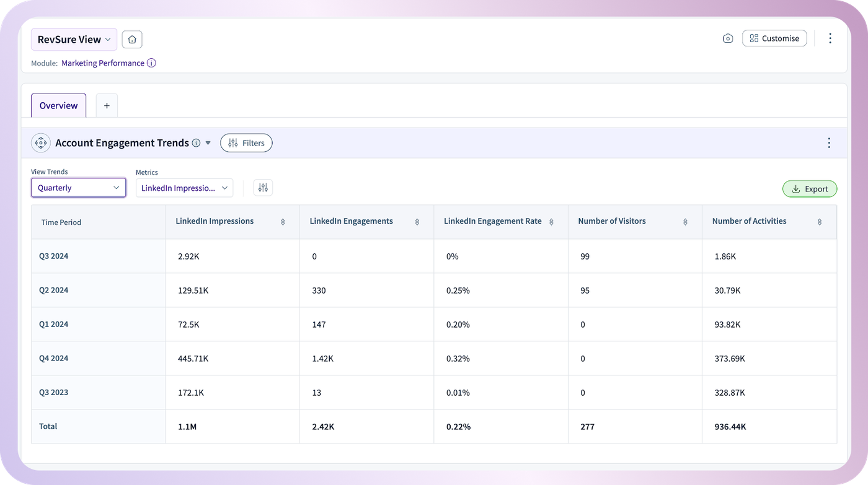Open the Quarterly View Trends dropdown
868x485 pixels.
[x=79, y=188]
